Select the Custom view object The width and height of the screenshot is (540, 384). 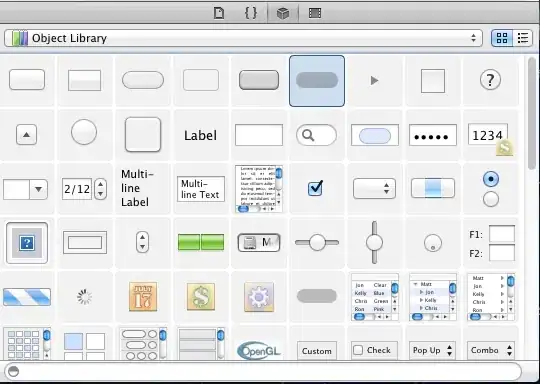[316, 351]
